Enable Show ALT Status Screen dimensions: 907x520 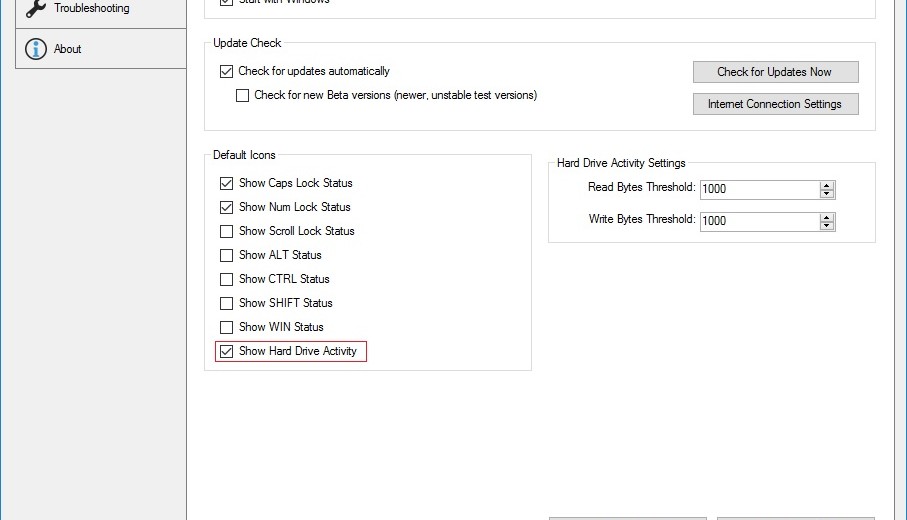point(226,256)
